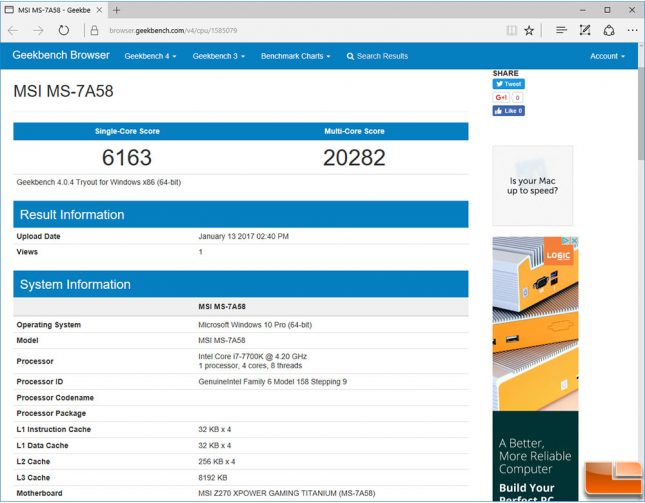Click the vertical scrollbar thumb
This screenshot has height=503, width=645.
click(641, 114)
